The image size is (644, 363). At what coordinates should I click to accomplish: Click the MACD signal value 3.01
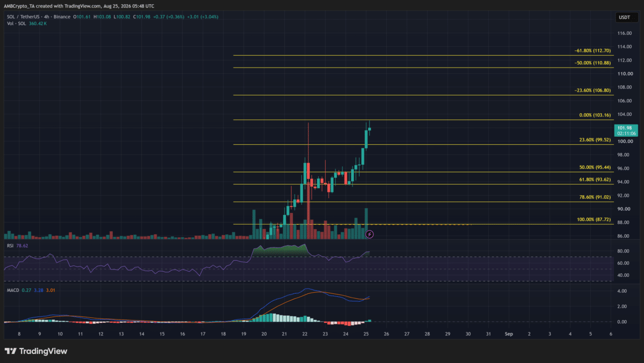coord(50,291)
